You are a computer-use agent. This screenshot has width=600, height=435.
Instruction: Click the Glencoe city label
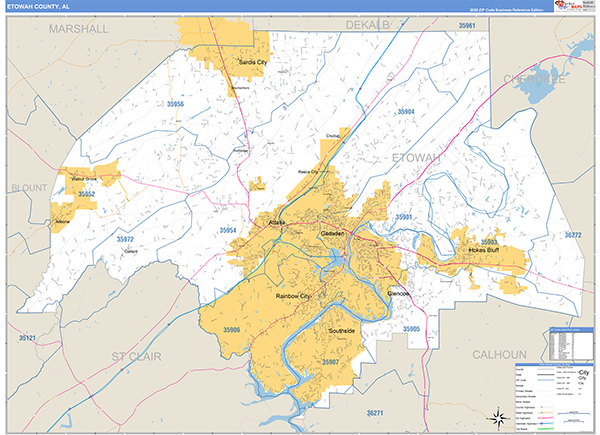click(398, 294)
